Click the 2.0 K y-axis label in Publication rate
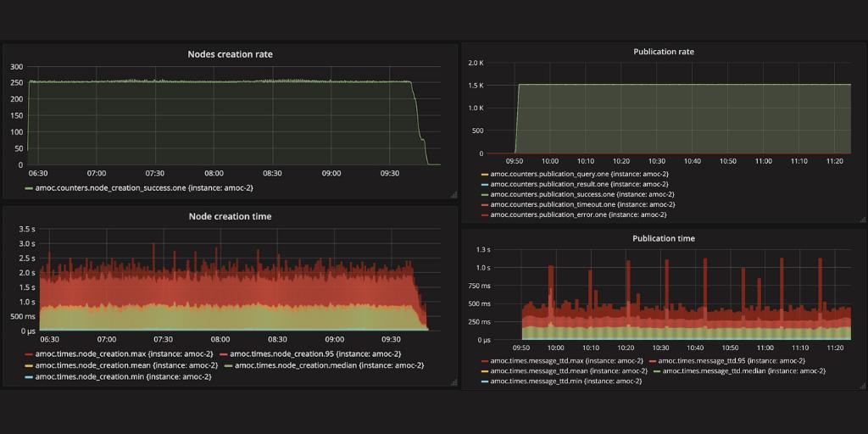Image resolution: width=868 pixels, height=434 pixels. coord(476,63)
